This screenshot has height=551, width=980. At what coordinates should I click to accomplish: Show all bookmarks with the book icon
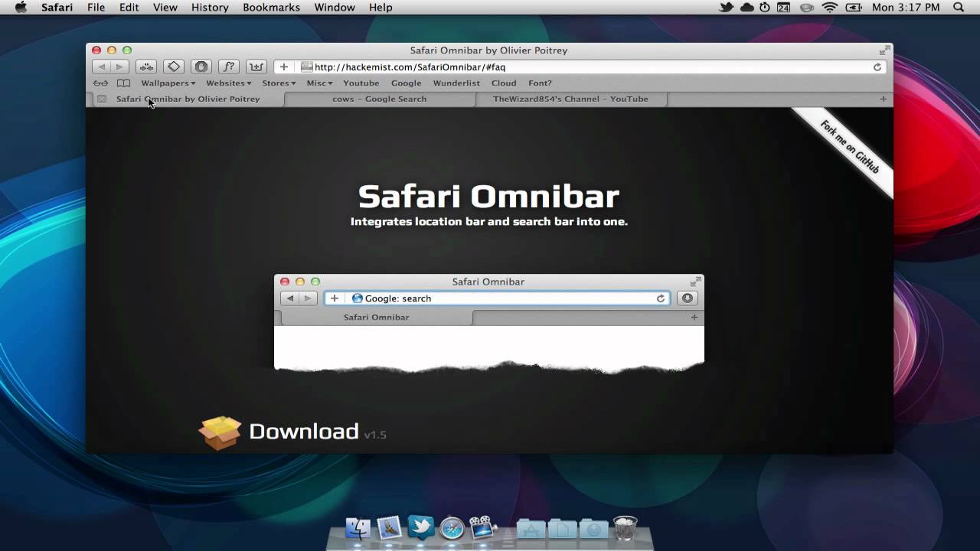click(x=123, y=83)
